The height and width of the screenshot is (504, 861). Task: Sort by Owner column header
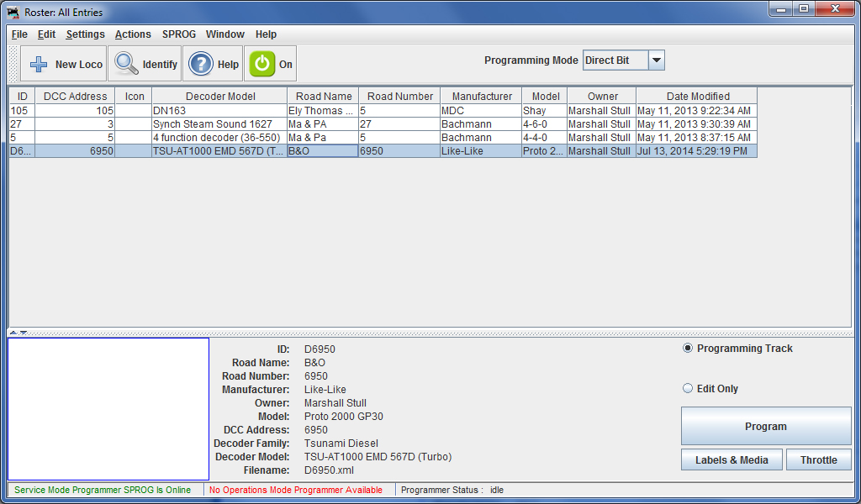coord(602,96)
